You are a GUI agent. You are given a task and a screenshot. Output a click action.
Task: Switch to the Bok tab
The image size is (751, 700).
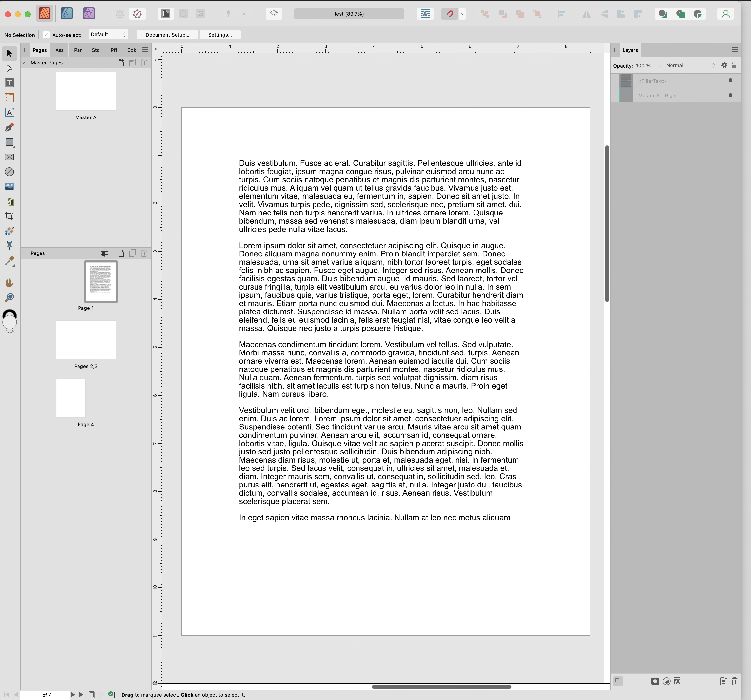click(132, 50)
